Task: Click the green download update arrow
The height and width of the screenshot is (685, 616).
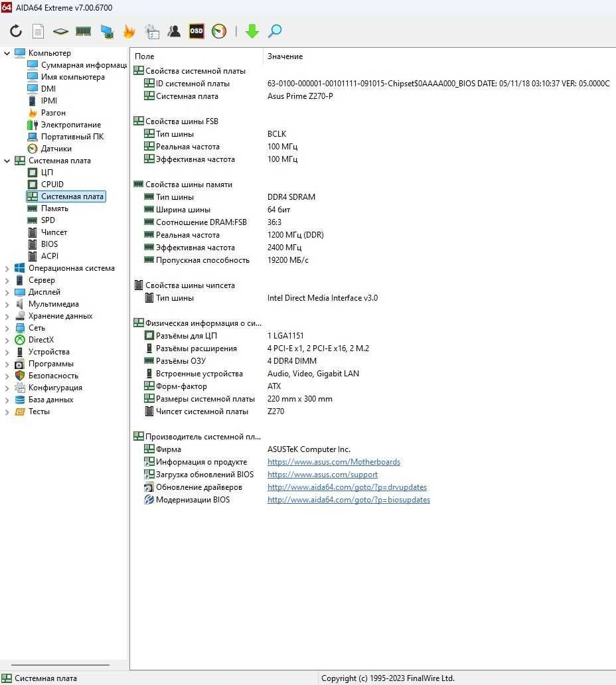Action: (252, 31)
